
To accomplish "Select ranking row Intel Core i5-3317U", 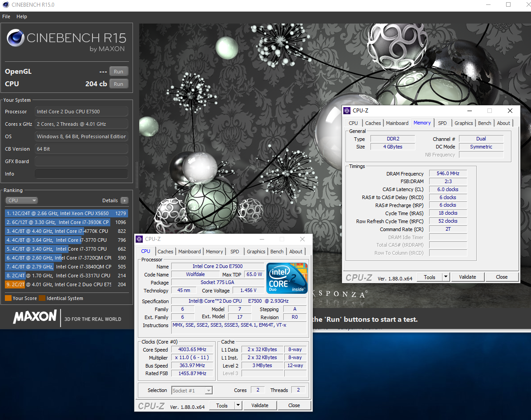I will [66, 276].
